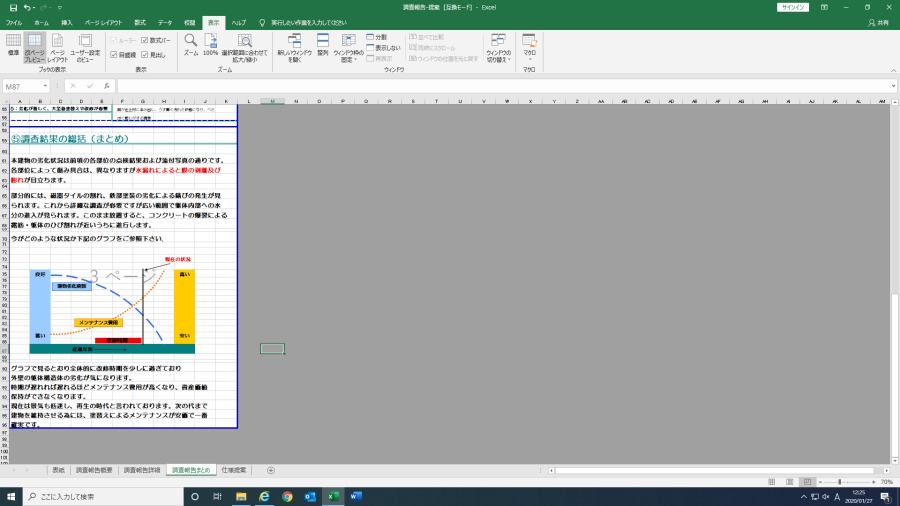Open customize quick access toolbar dropdown
900x506 pixels.
tap(60, 7)
